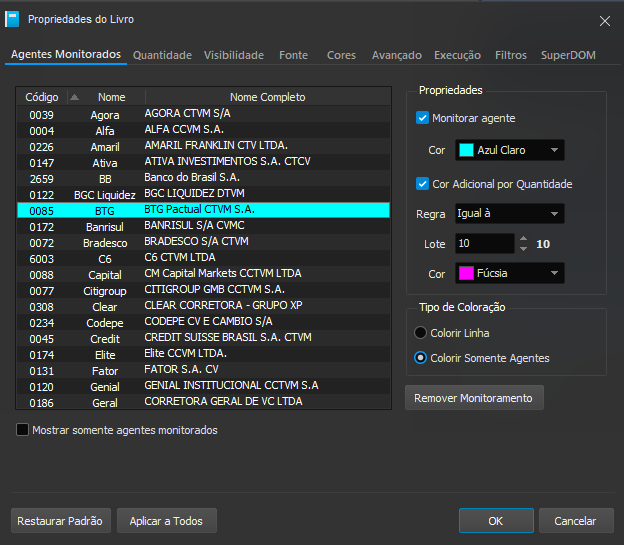
Task: Select the BRADESCO S/A CTVM row
Action: pyautogui.click(x=203, y=242)
